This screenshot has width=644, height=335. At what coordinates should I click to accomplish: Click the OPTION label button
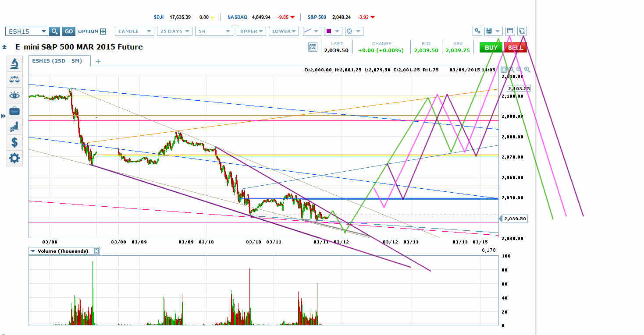coord(88,32)
